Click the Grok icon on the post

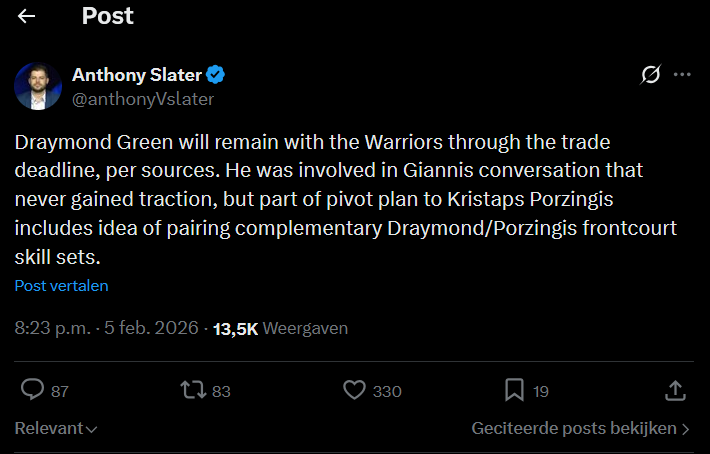click(650, 75)
